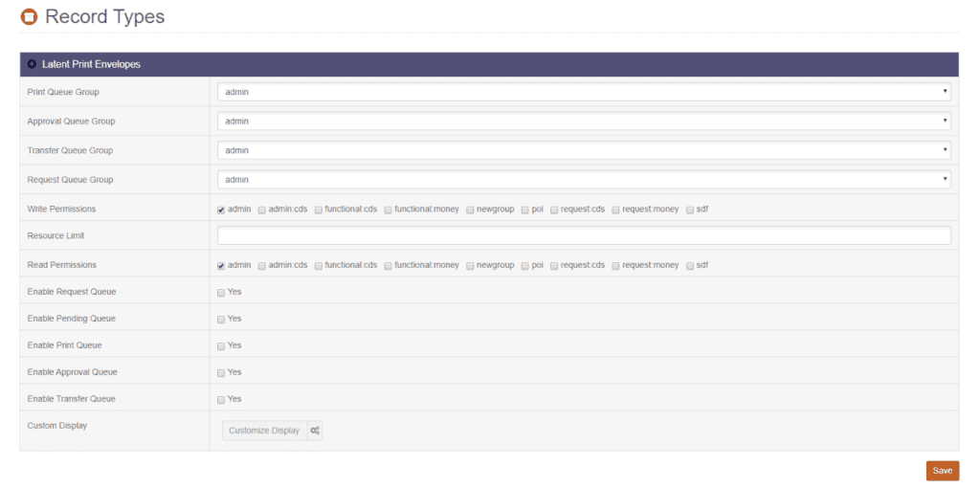Click the Resource Limit label
Screen dimensions: 980x488
point(56,235)
